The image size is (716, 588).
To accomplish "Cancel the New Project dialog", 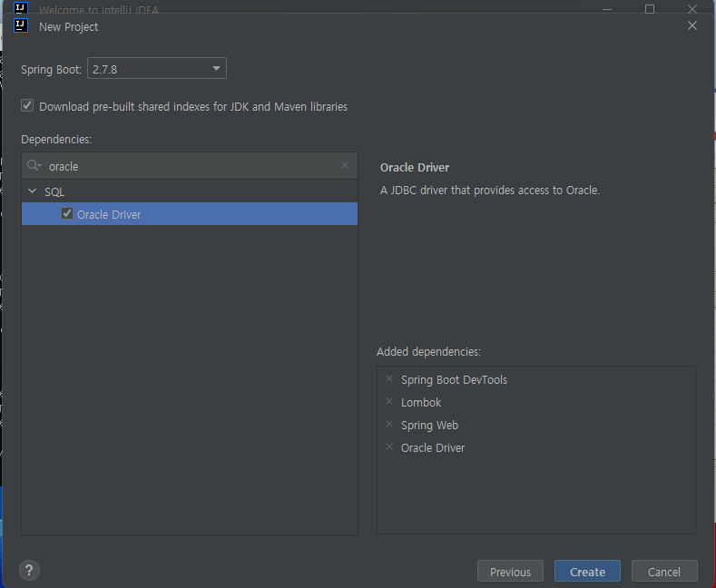I will tap(664, 571).
